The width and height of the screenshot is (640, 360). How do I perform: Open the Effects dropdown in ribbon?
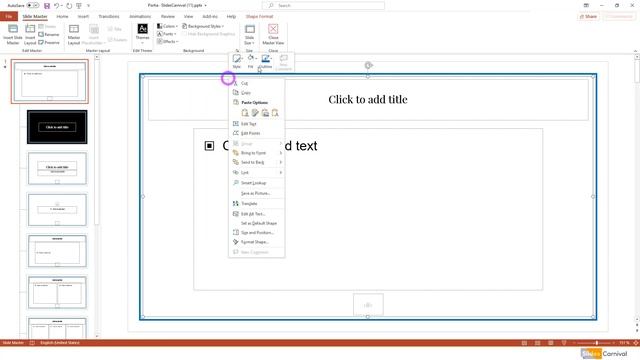[168, 42]
